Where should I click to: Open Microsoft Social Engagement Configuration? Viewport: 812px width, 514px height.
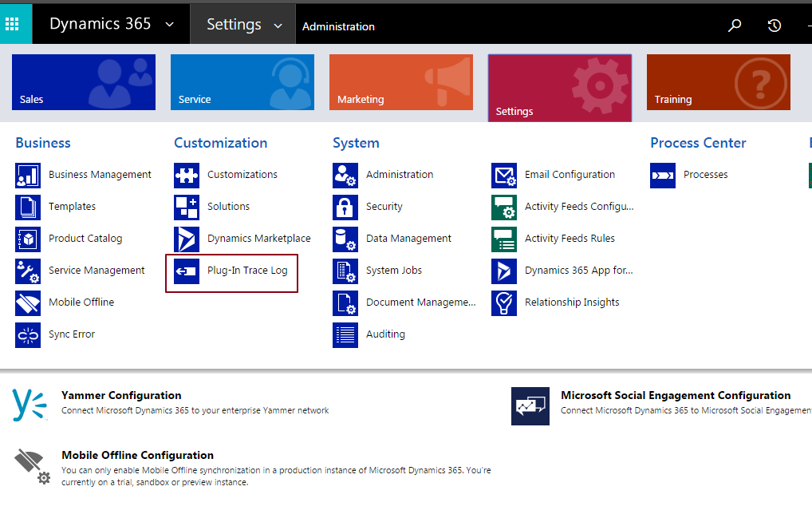(675, 395)
